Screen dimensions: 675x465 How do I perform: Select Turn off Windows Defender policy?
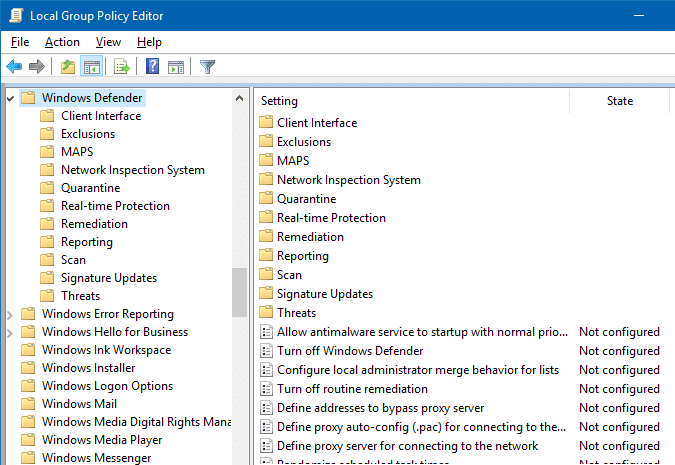tap(350, 350)
